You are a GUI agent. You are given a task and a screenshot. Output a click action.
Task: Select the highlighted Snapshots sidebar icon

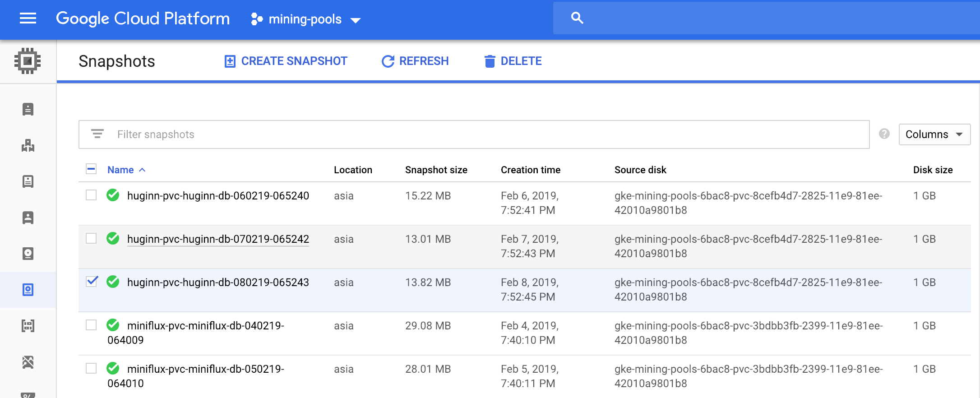pos(28,290)
